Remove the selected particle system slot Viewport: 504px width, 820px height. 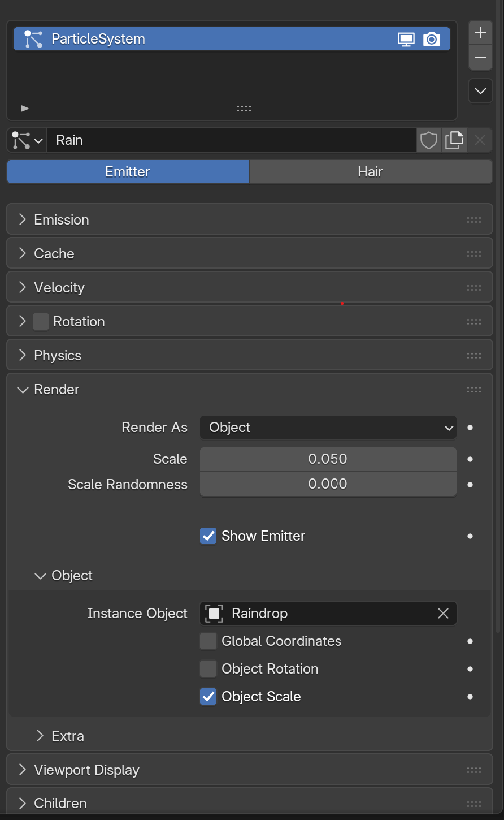tap(480, 58)
